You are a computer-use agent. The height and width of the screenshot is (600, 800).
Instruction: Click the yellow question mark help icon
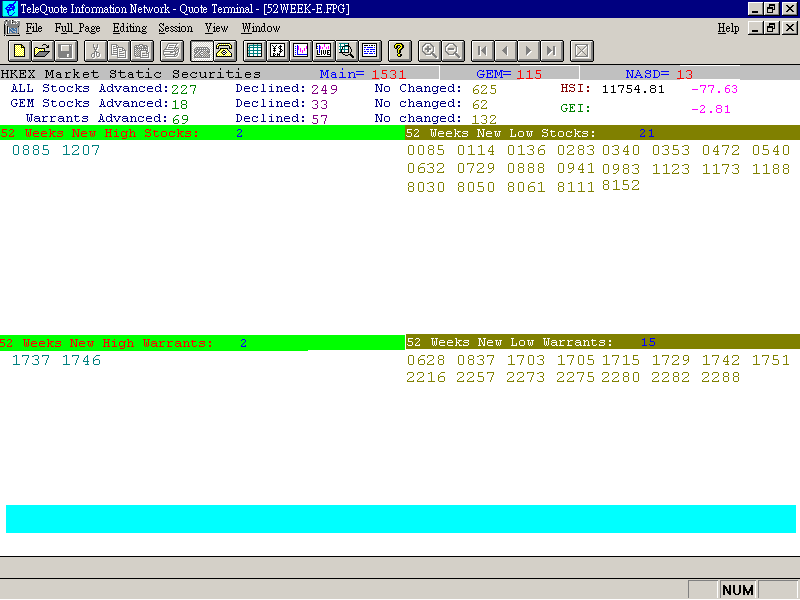399,51
